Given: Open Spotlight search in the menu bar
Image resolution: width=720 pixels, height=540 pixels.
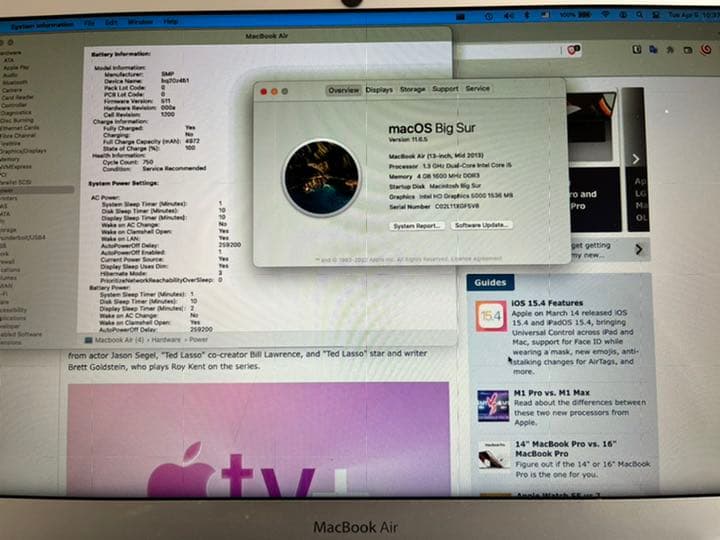Looking at the screenshot, I should pos(639,15).
